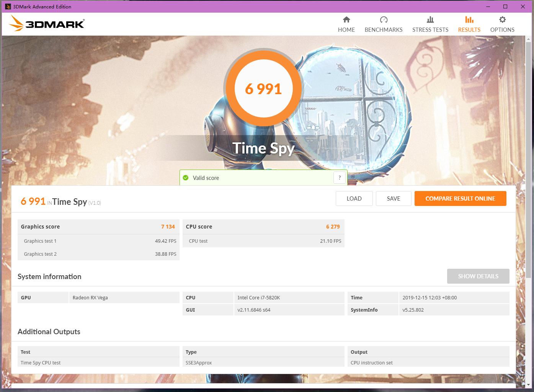Viewport: 534px width, 392px height.
Task: Click the Graphics score value 7 134
Action: point(168,227)
